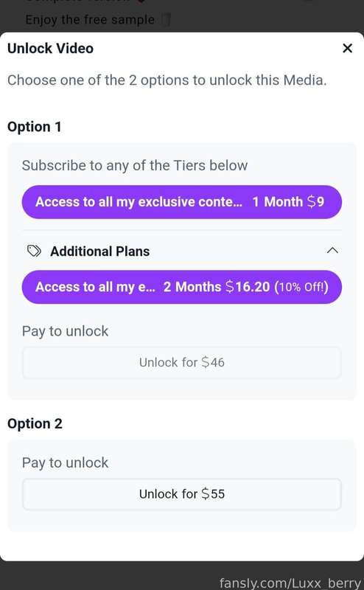Click the Option 1 heading
The height and width of the screenshot is (590, 364).
point(34,127)
